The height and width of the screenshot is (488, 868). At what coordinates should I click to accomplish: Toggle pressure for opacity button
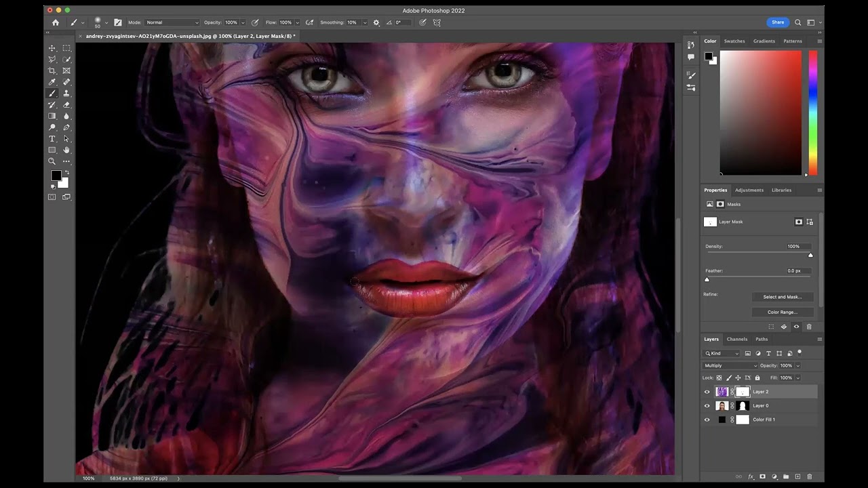click(x=255, y=22)
